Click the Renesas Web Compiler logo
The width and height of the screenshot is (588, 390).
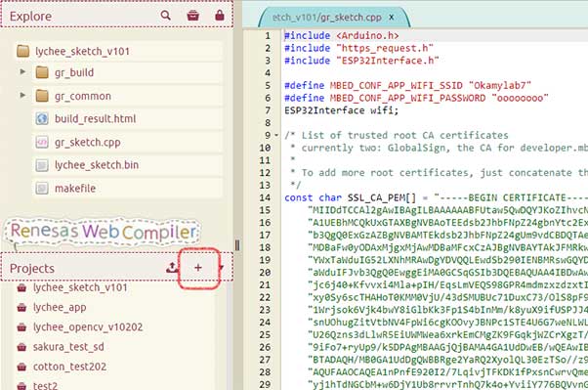102,232
